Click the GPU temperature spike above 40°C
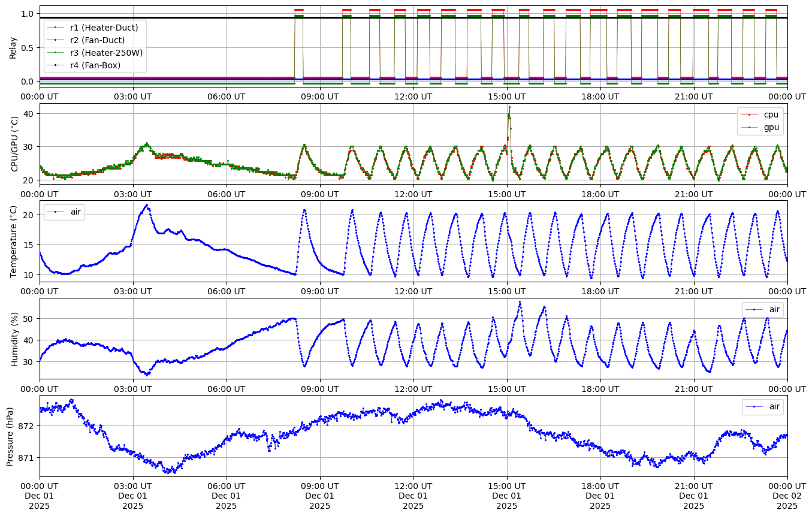This screenshot has height=516, width=812. (x=509, y=108)
